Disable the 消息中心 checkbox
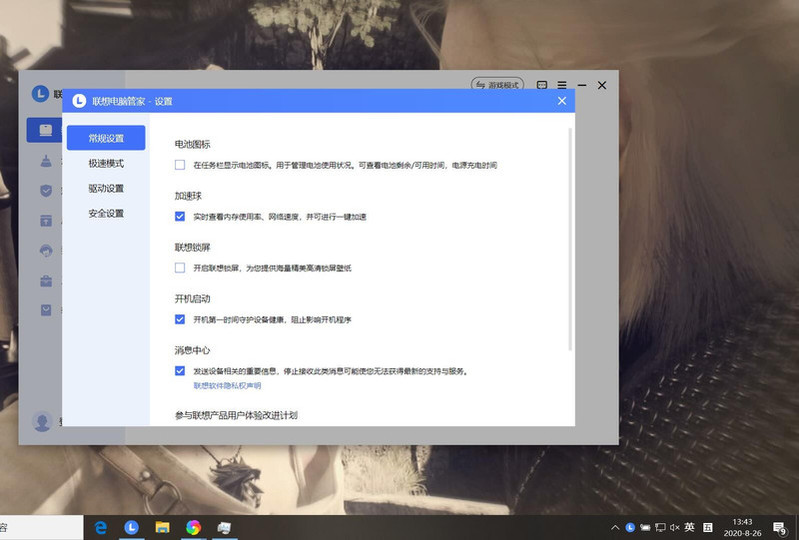Image resolution: width=799 pixels, height=540 pixels. [180, 371]
